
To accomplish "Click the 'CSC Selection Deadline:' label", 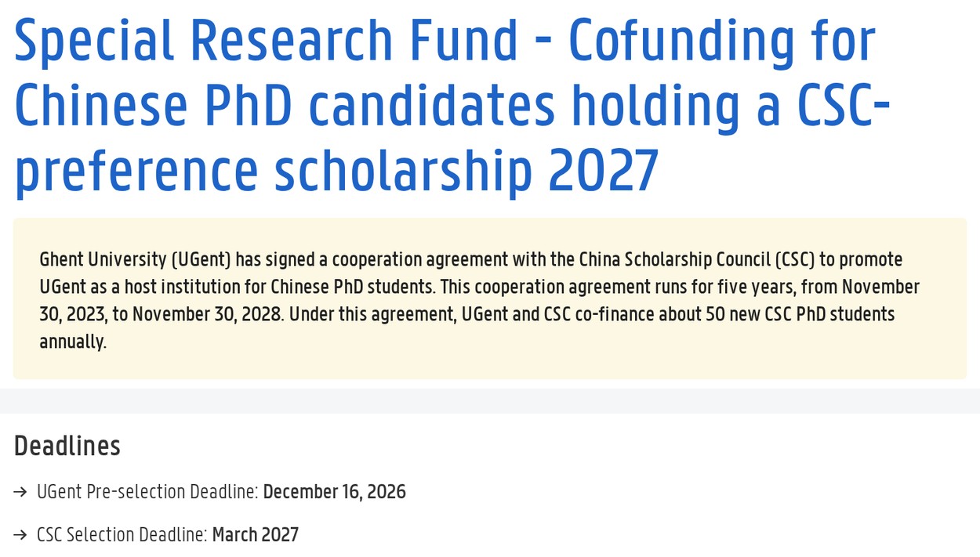I will (x=122, y=535).
